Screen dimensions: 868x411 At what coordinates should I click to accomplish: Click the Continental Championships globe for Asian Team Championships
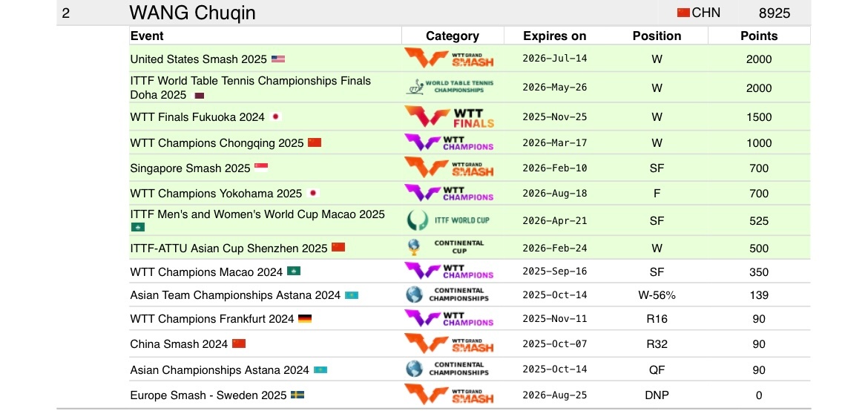point(413,294)
